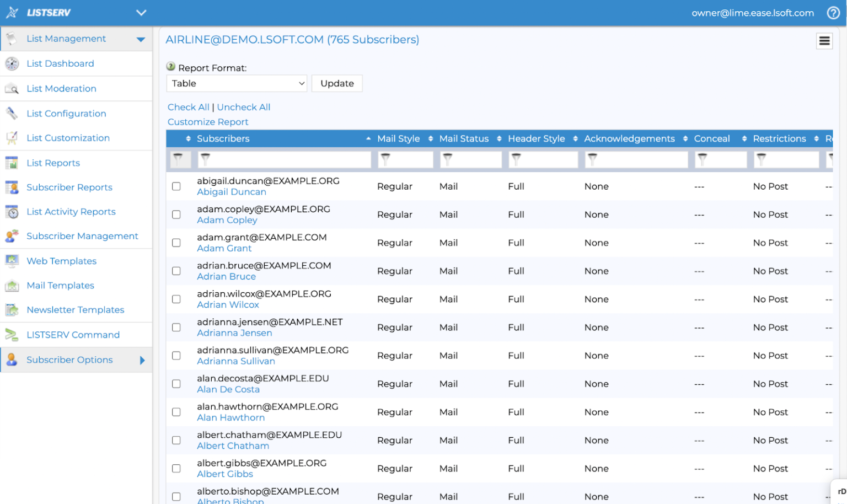Check the checkbox next to Abigail Duncan
Image resolution: width=847 pixels, height=504 pixels.
point(176,186)
